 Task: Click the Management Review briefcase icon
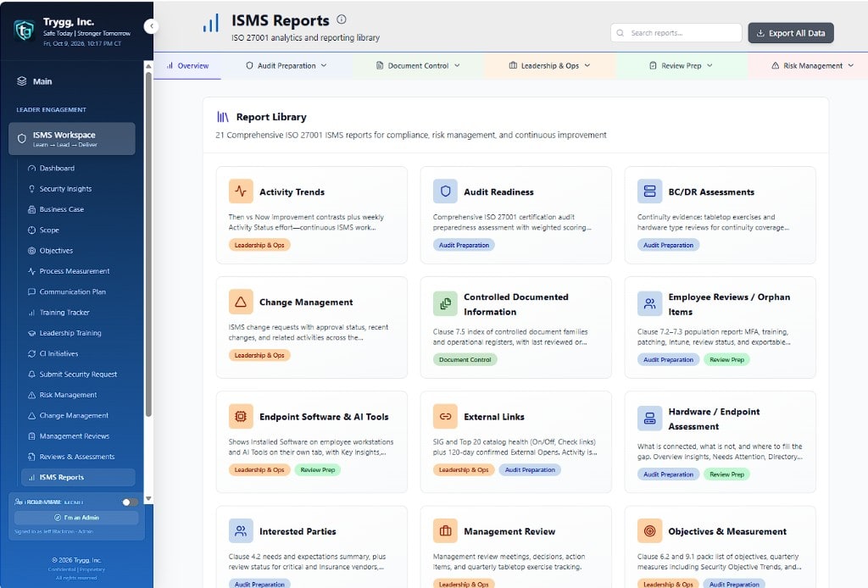click(445, 530)
